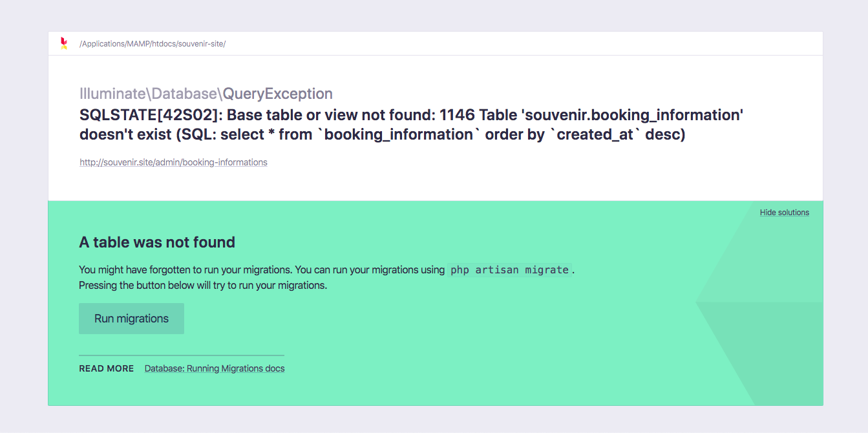Select the /Applications/MAMP/htdocs/souvenir-site/ path text

pyautogui.click(x=153, y=44)
